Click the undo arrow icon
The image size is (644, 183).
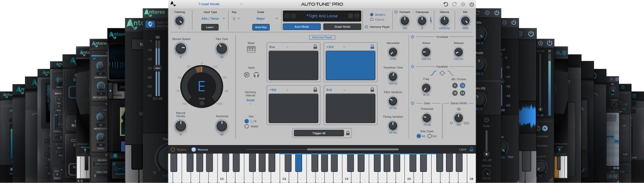click(446, 4)
